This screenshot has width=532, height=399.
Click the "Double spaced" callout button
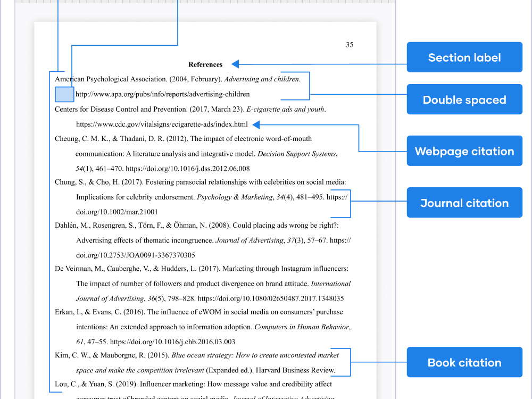(464, 99)
